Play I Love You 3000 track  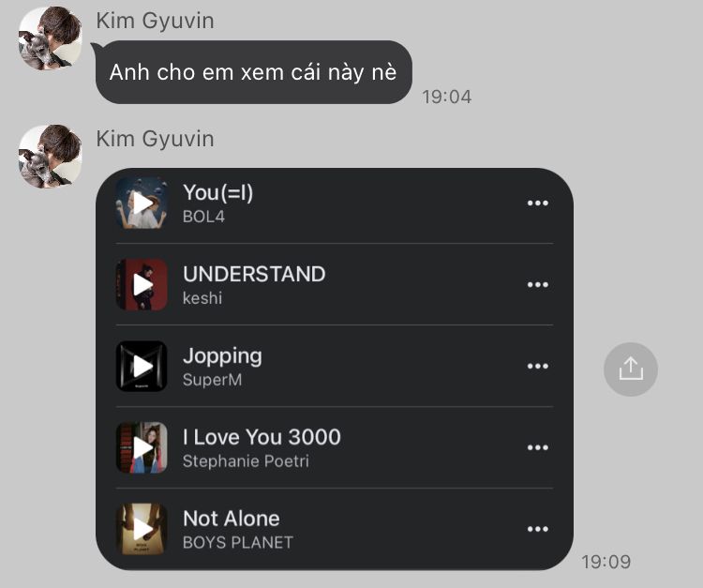point(142,447)
